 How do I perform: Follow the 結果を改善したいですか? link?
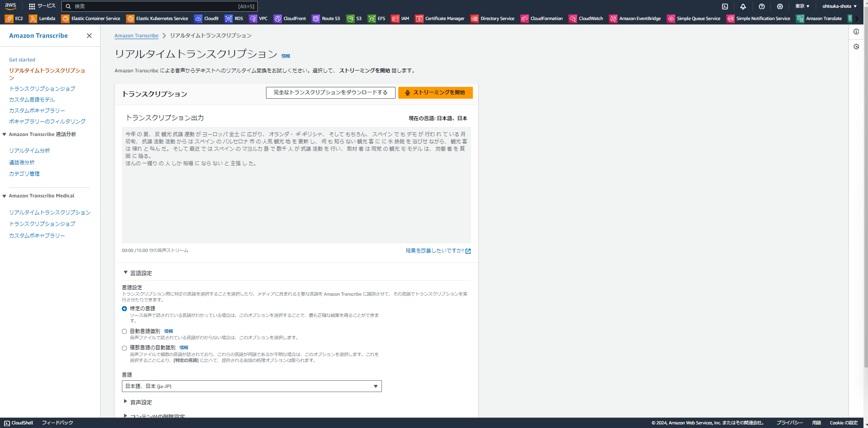(x=438, y=251)
